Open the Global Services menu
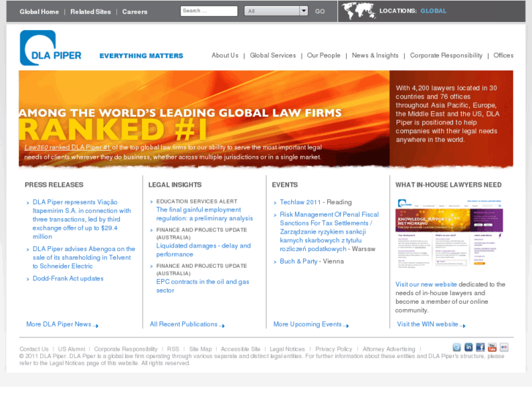The width and height of the screenshot is (532, 399). point(273,56)
